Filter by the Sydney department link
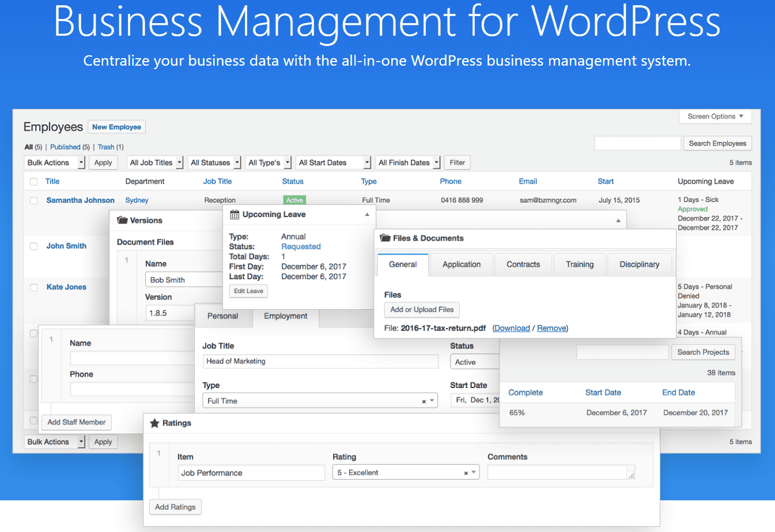The width and height of the screenshot is (775, 532). 137,200
